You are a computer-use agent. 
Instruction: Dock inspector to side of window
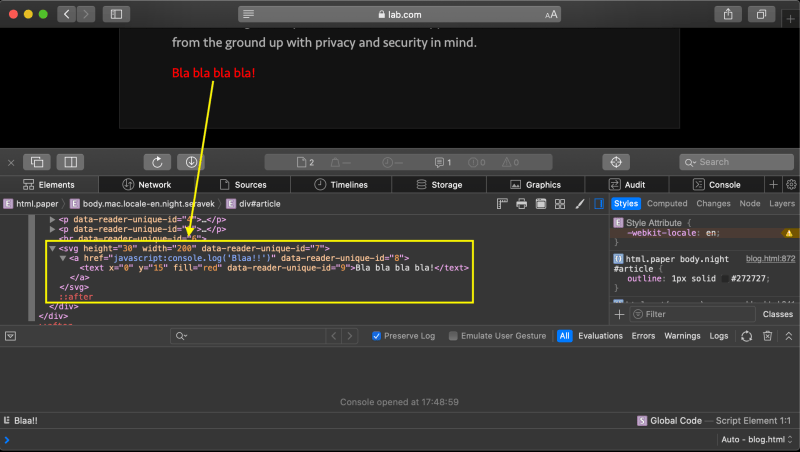coord(70,162)
